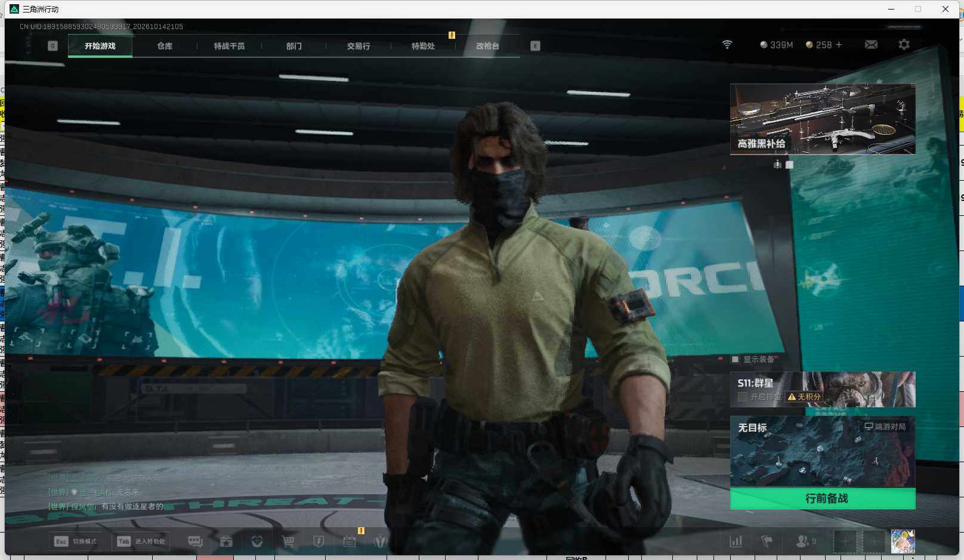Screen dimensions: 964x560
Task: Switch to the 特勤处 tab
Action: click(423, 46)
